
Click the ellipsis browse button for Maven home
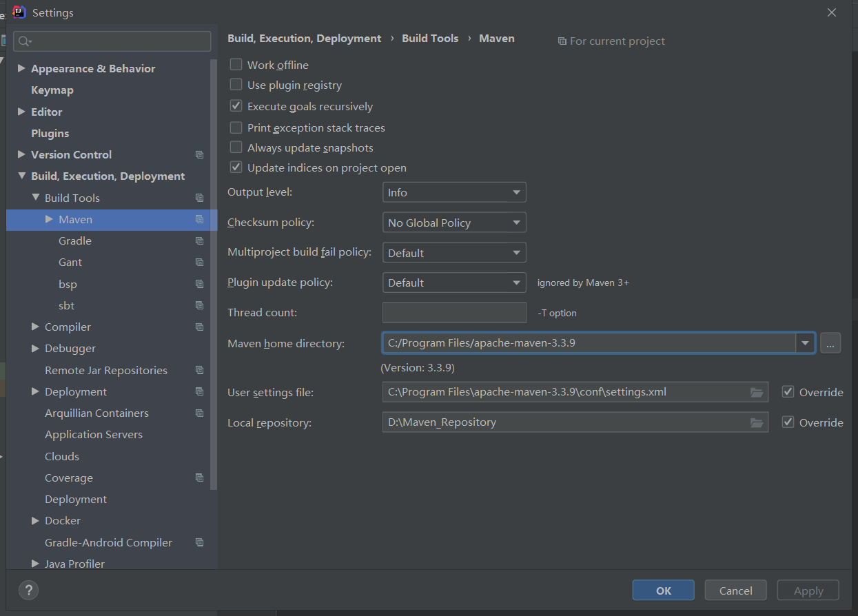[830, 342]
